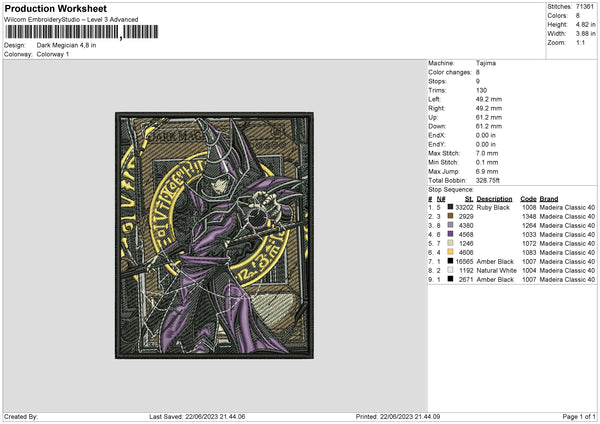Click the 'Stops:' label
The height and width of the screenshot is (424, 600).
[x=437, y=81]
